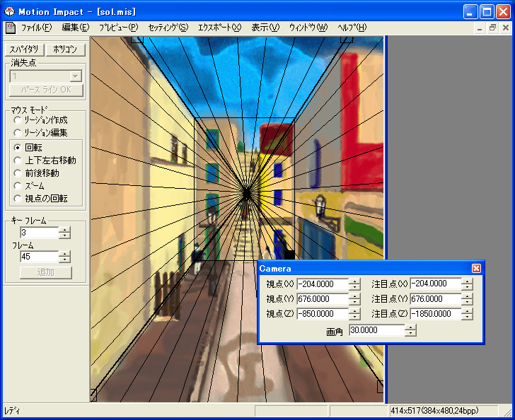
Task: Click the vanishing point at perspective lines center
Action: coord(247,194)
